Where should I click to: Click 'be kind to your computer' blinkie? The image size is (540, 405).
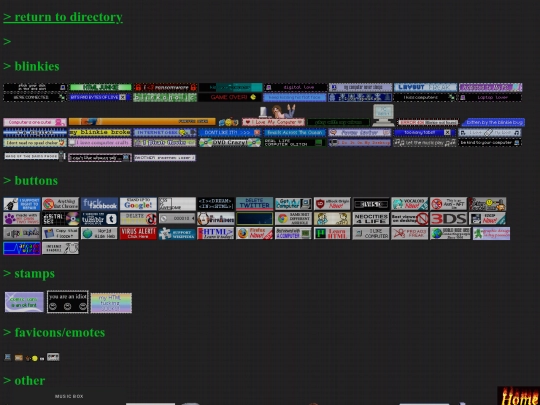(x=490, y=143)
